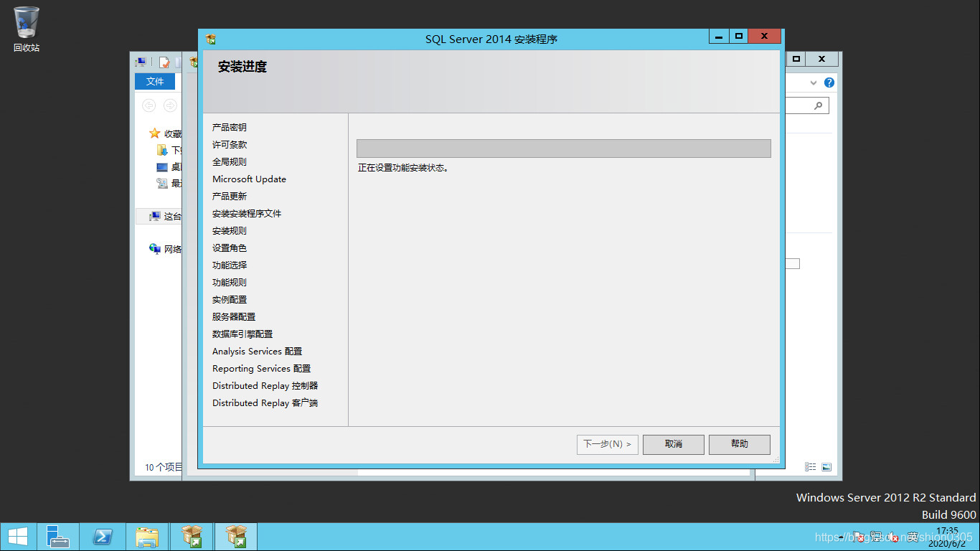The width and height of the screenshot is (980, 551).
Task: Select the Feature Selection step
Action: pos(230,265)
